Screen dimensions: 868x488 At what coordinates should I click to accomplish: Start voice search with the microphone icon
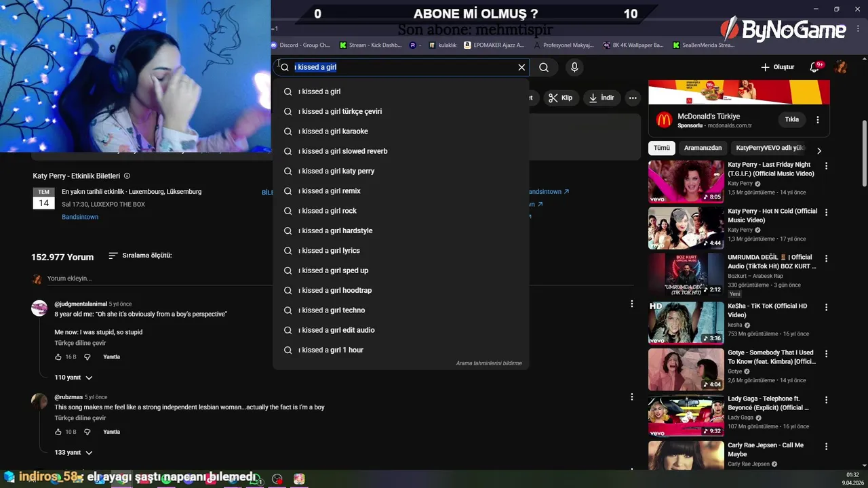(x=574, y=67)
